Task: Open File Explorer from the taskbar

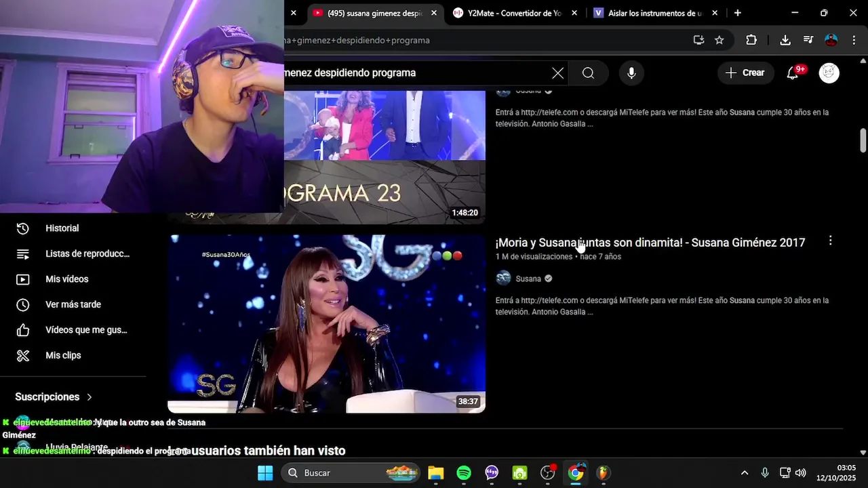Action: [435, 472]
